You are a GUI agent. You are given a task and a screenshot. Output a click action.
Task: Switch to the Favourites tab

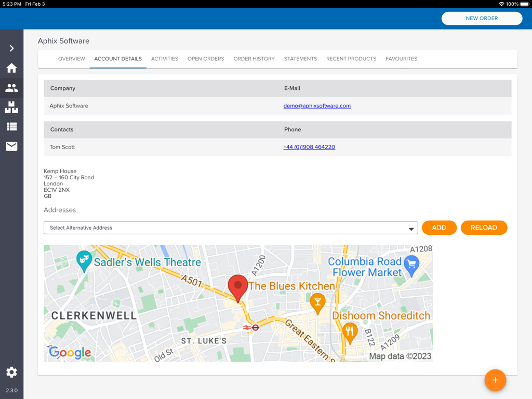tap(401, 59)
